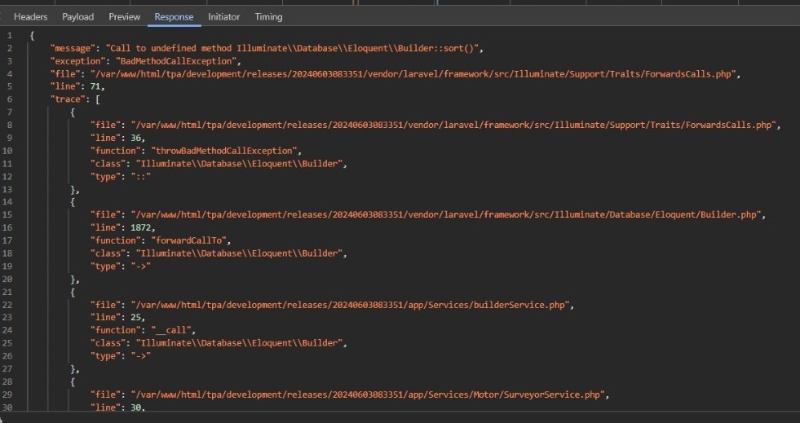Click the BadMethodCallException value

pyautogui.click(x=161, y=61)
